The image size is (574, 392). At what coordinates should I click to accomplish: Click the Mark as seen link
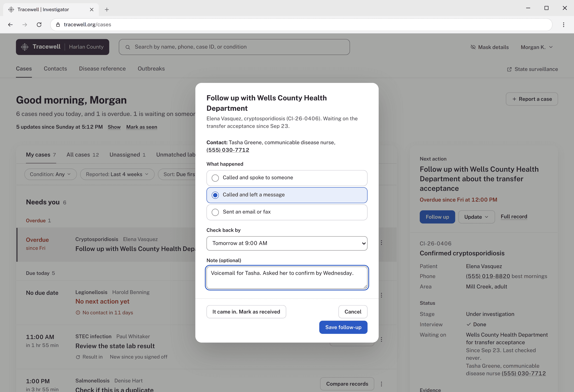(x=142, y=127)
